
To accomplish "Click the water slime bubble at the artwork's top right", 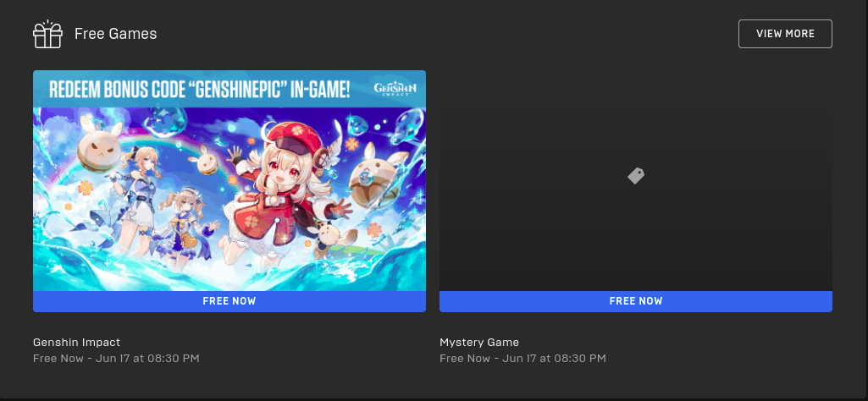I will [408, 126].
